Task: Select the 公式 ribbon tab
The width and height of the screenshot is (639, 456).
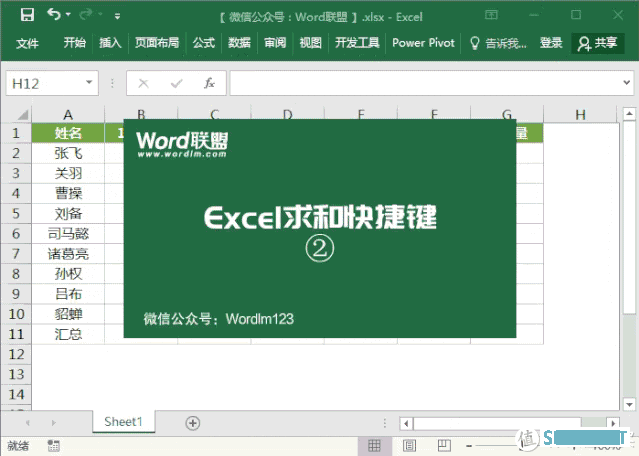Action: tap(204, 43)
